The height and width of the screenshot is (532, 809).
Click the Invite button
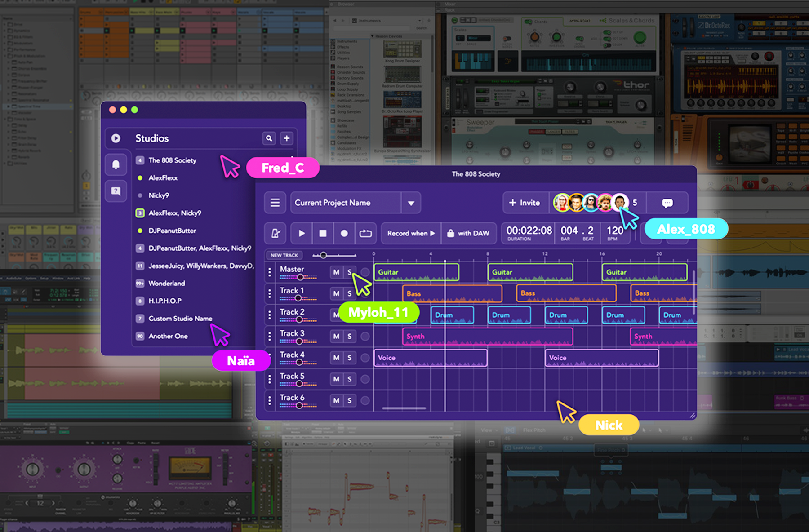click(x=525, y=203)
